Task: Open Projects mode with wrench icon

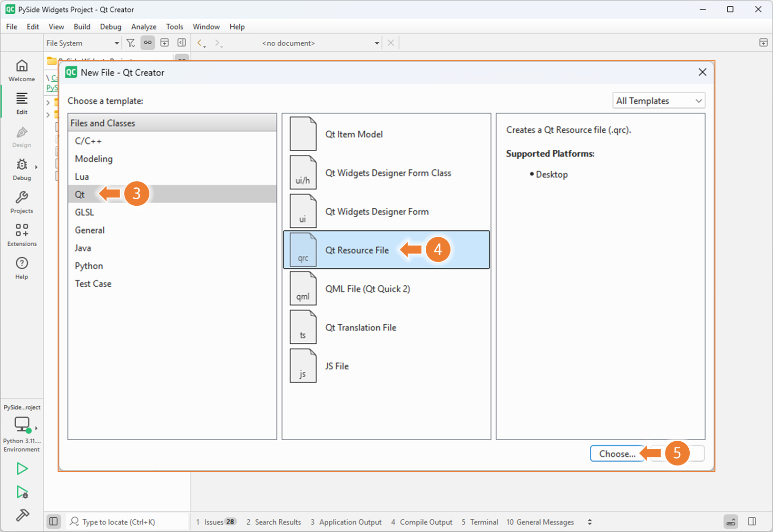Action: coord(22,202)
